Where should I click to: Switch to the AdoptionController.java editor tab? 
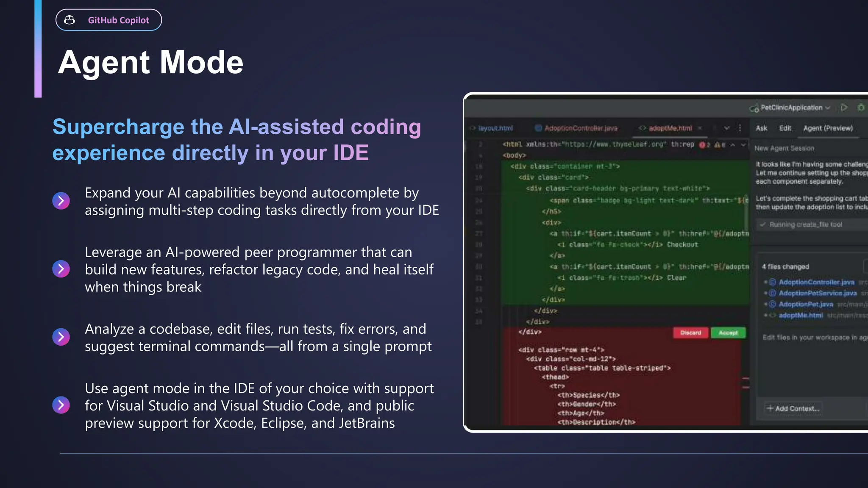pos(576,128)
